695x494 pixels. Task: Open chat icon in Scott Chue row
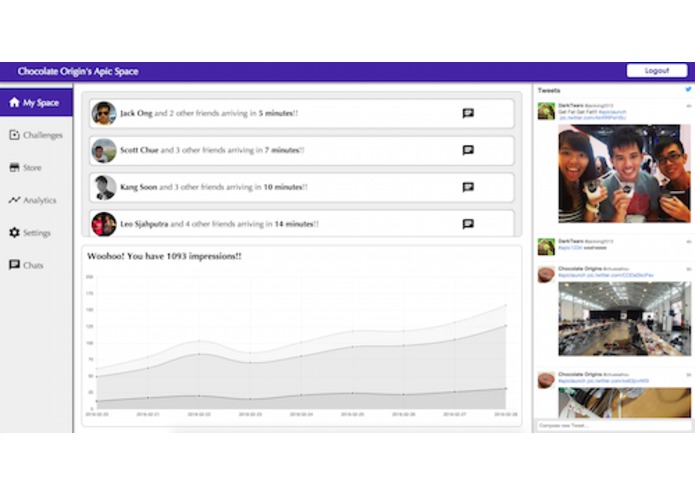(x=468, y=150)
